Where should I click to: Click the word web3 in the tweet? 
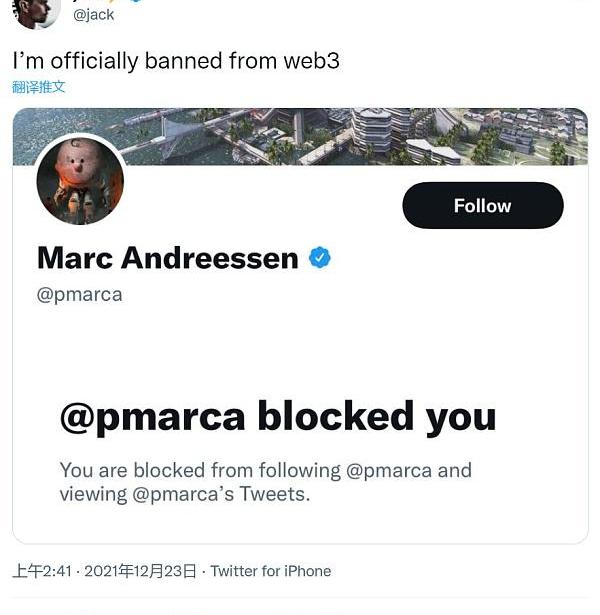click(311, 61)
